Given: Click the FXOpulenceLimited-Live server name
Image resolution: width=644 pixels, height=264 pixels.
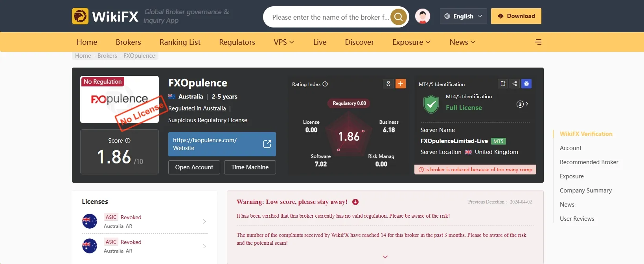Looking at the screenshot, I should pos(454,141).
